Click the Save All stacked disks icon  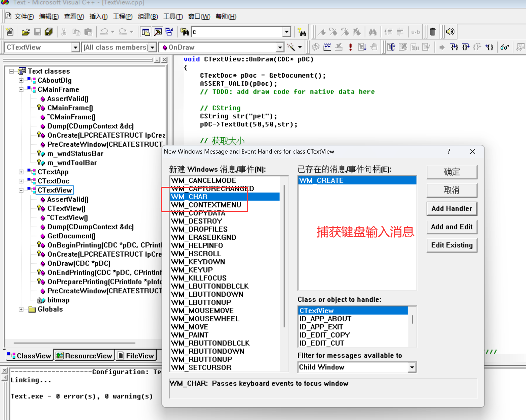[49, 32]
